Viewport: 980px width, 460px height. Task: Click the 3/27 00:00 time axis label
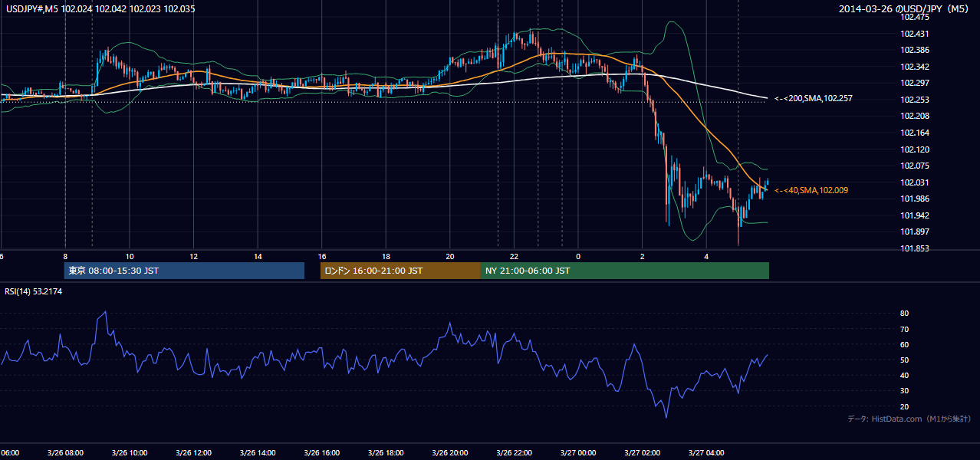pos(577,453)
